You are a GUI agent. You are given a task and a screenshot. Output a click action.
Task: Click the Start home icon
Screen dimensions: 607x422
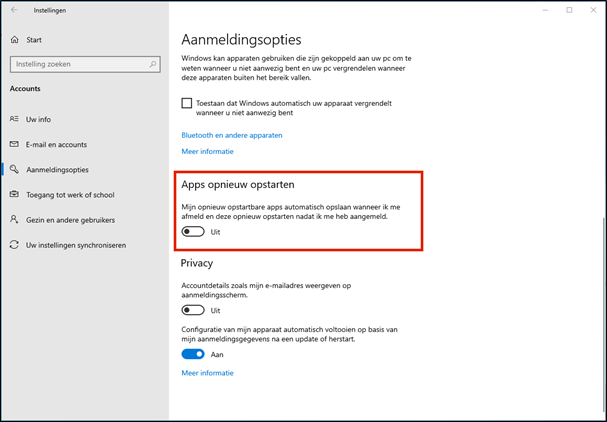pyautogui.click(x=14, y=40)
